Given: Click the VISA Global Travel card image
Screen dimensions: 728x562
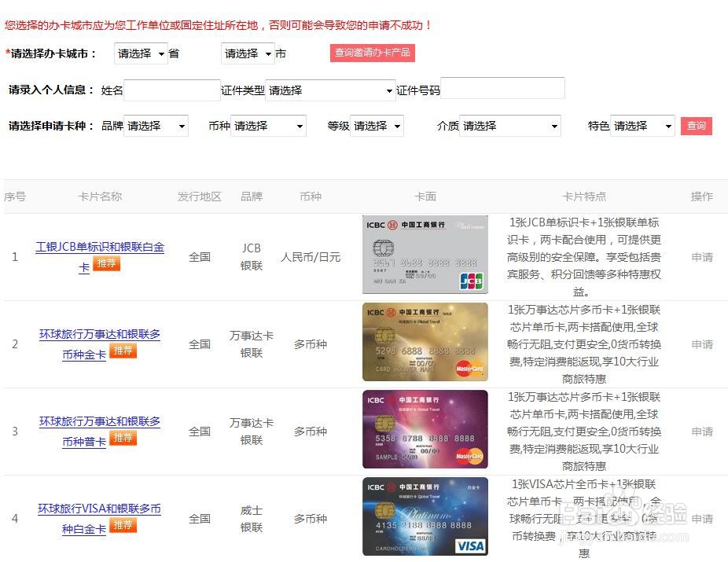Looking at the screenshot, I should 425,517.
